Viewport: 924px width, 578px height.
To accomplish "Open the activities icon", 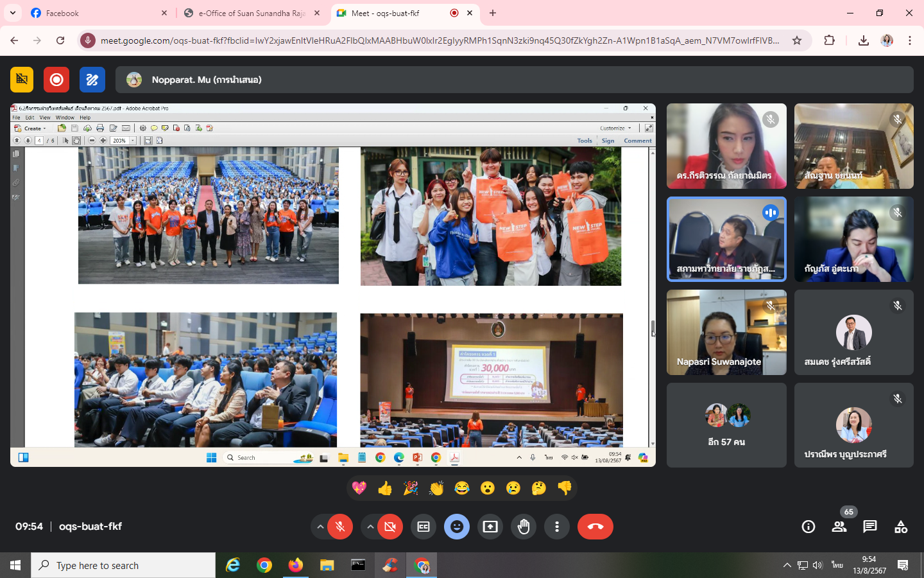I will [901, 527].
